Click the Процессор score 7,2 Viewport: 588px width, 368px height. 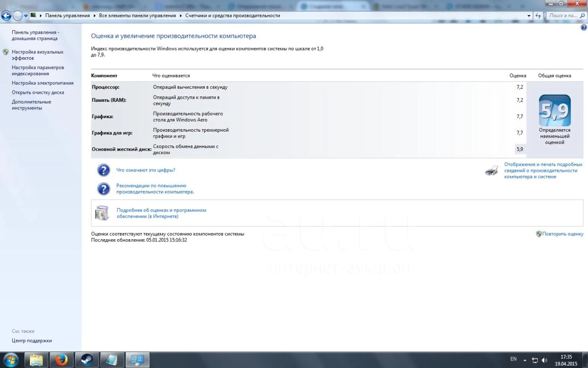(520, 87)
